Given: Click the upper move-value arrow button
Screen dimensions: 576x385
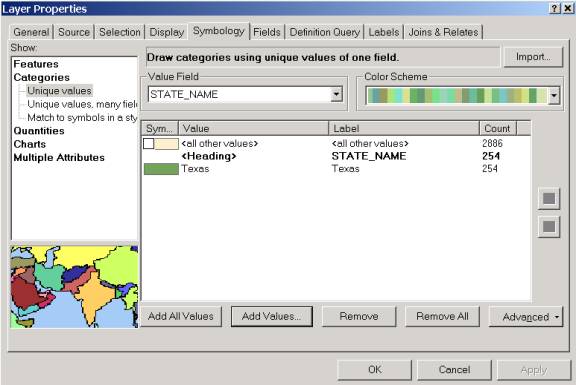Looking at the screenshot, I should click(549, 199).
